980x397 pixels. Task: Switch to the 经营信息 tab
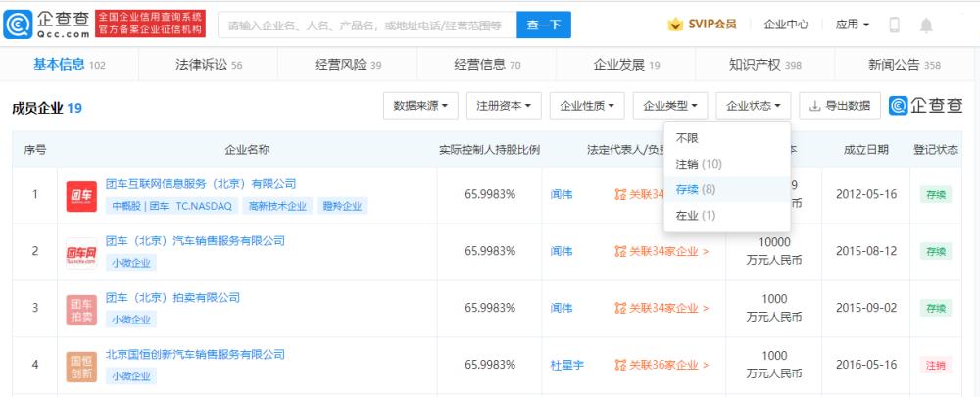[487, 65]
